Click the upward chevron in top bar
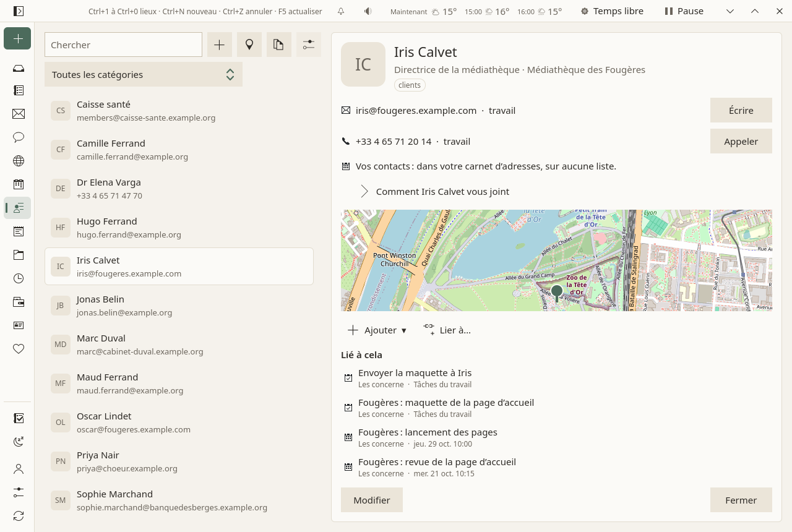The height and width of the screenshot is (532, 792). tap(755, 11)
